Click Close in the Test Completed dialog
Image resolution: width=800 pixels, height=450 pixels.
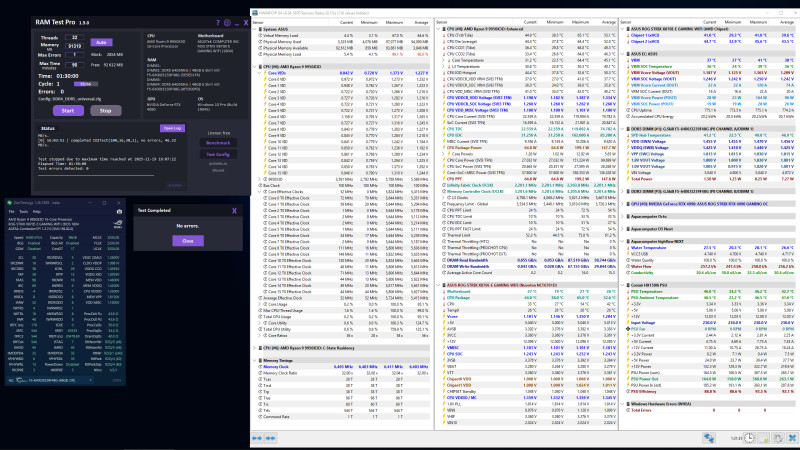point(188,240)
